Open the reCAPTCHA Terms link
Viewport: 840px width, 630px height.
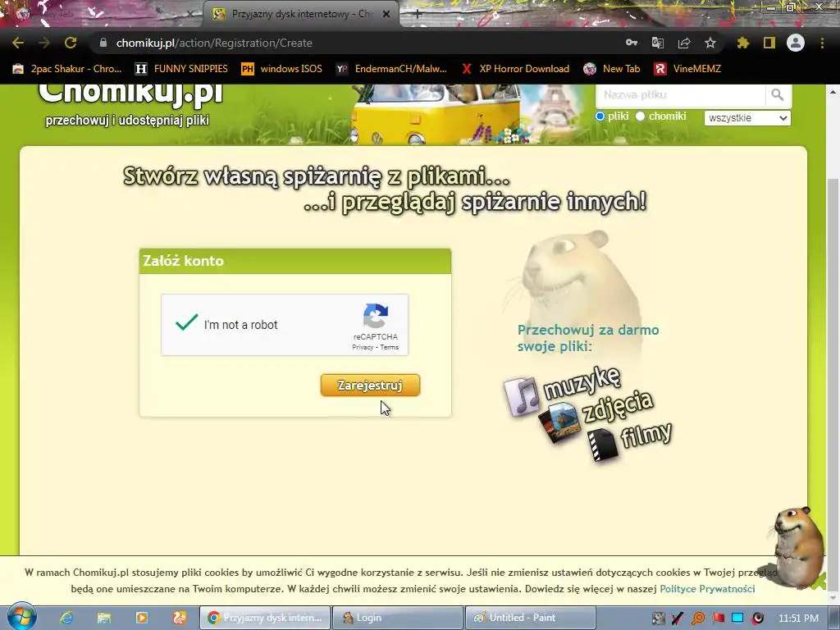point(390,347)
